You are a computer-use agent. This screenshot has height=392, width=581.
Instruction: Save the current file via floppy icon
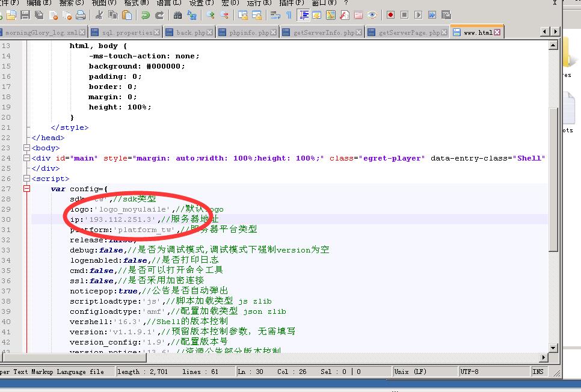coord(25,15)
